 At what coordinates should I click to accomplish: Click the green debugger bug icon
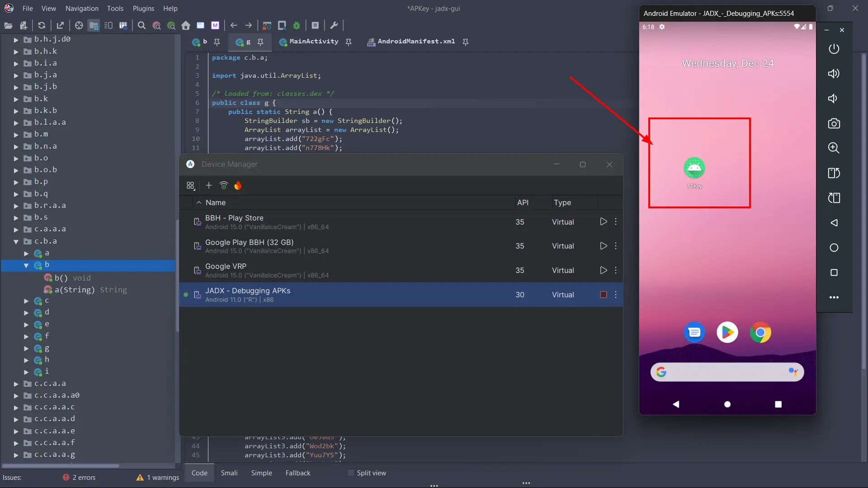point(297,26)
